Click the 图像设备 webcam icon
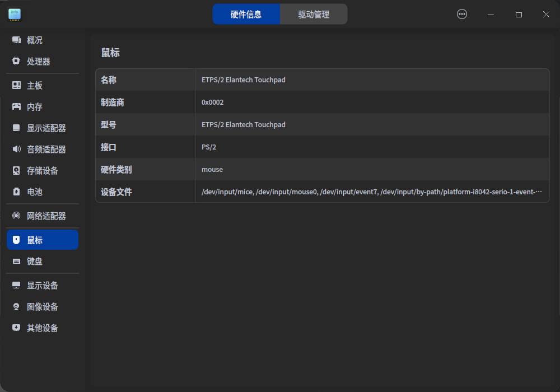Image resolution: width=560 pixels, height=392 pixels. click(x=16, y=307)
